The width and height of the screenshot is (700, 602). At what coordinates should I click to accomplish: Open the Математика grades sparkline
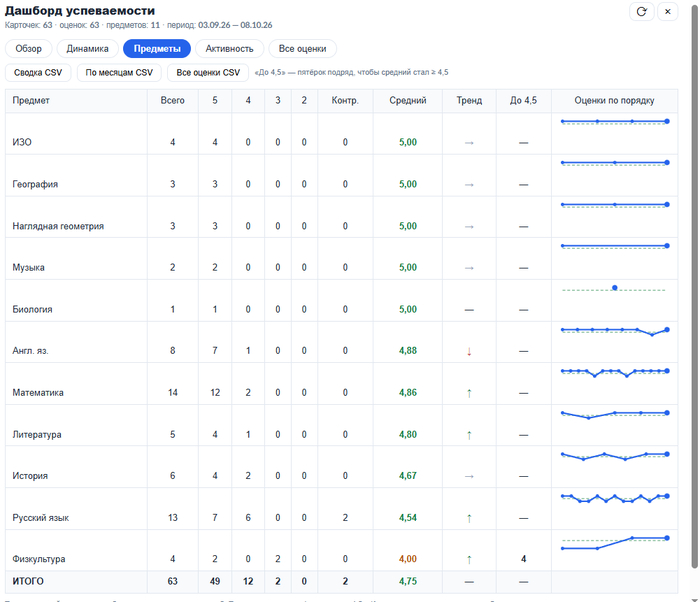pyautogui.click(x=615, y=372)
